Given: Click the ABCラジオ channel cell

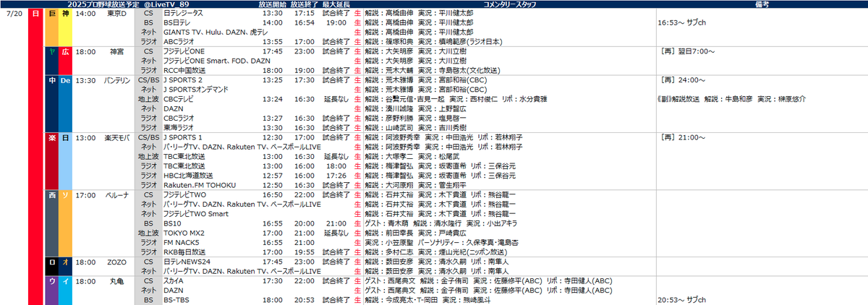Looking at the screenshot, I should pyautogui.click(x=179, y=42).
